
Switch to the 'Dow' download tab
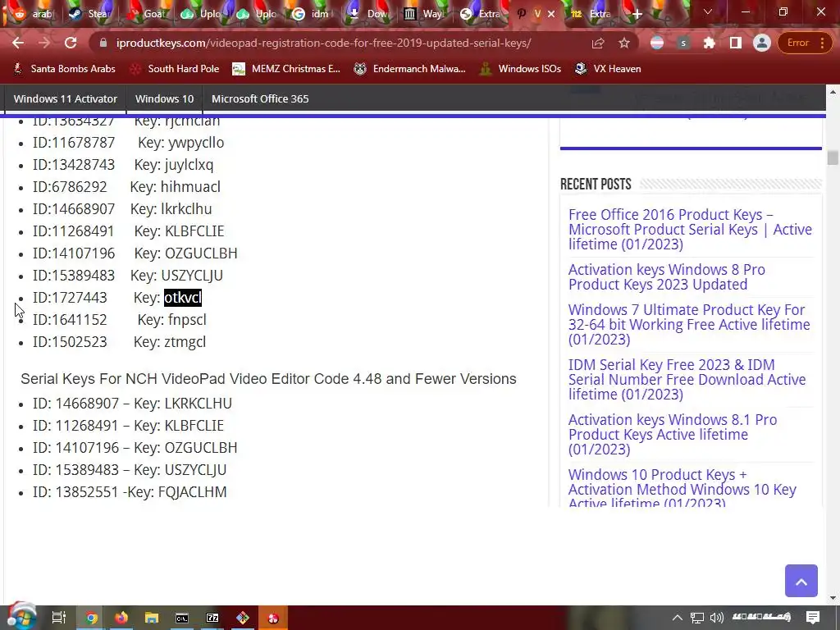(x=367, y=14)
